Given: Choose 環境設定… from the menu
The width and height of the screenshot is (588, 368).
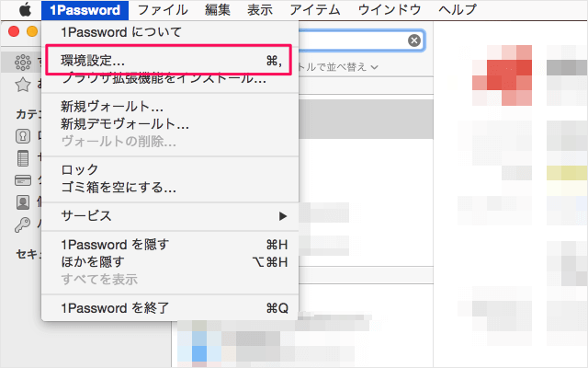Looking at the screenshot, I should [x=170, y=60].
